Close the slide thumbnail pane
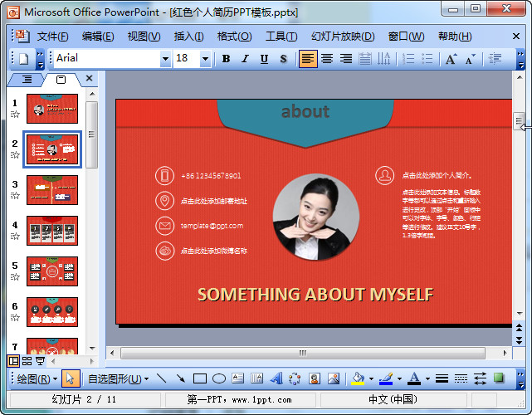 [90, 79]
